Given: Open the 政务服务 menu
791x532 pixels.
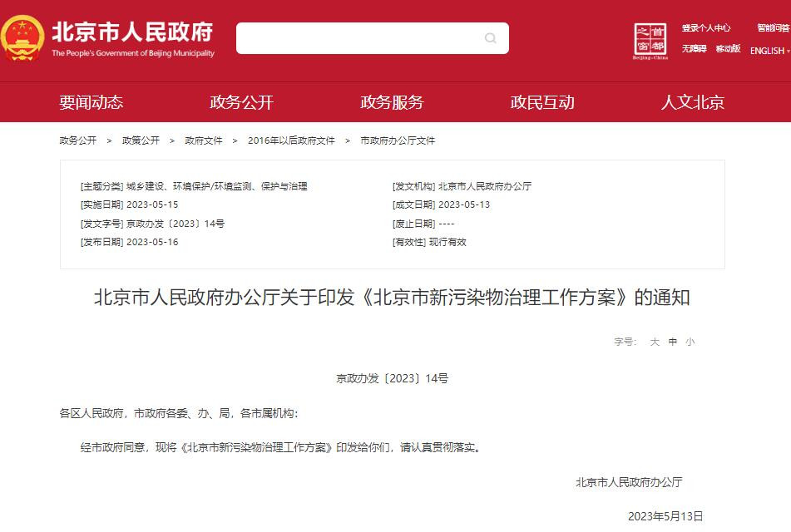Looking at the screenshot, I should tap(392, 102).
